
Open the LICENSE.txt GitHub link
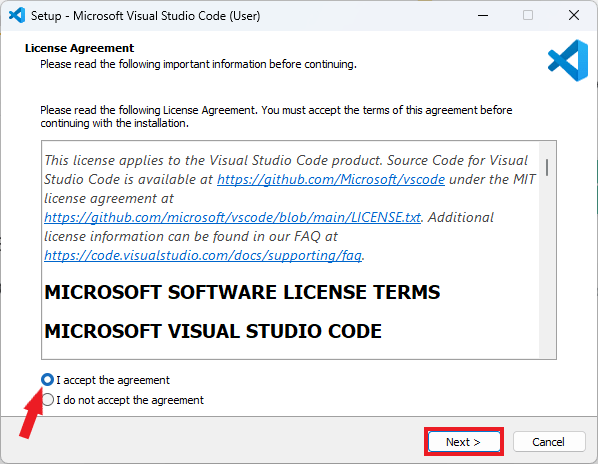tap(233, 217)
